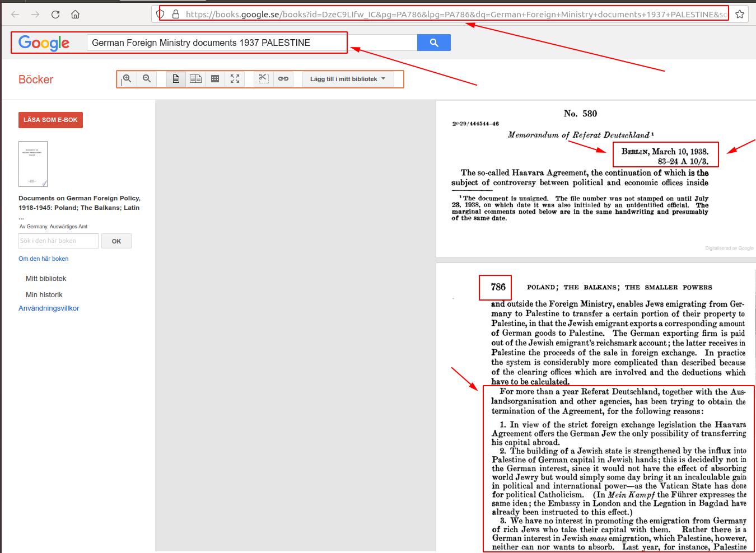Open the link share icon
Screen dimensions: 756x553
point(283,79)
